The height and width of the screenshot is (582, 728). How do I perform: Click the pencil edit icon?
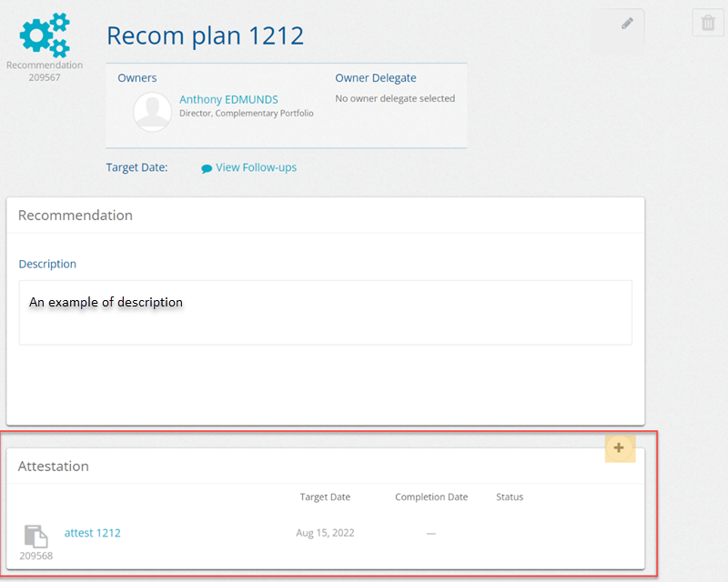[627, 24]
